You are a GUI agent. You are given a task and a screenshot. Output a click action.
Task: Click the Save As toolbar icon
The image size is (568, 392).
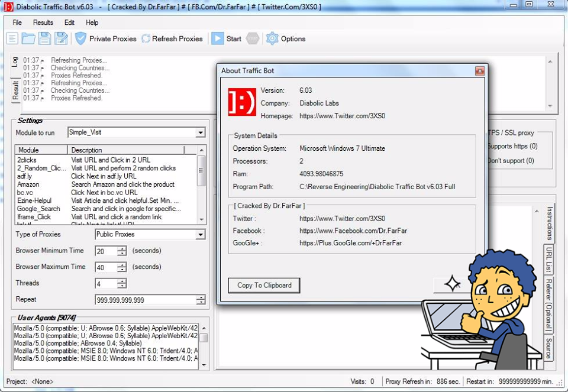[x=61, y=38]
